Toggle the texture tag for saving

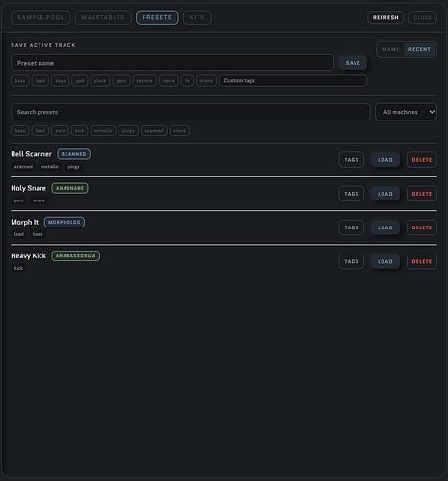click(145, 81)
